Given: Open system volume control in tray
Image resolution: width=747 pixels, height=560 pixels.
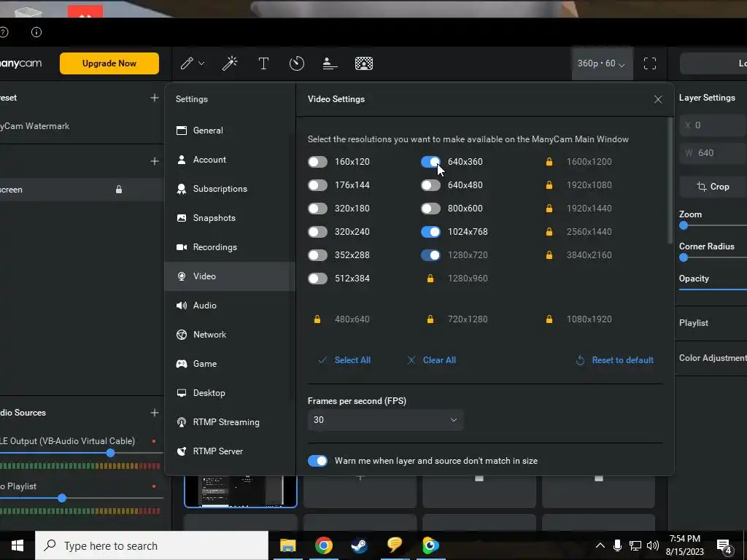Looking at the screenshot, I should pyautogui.click(x=653, y=545).
